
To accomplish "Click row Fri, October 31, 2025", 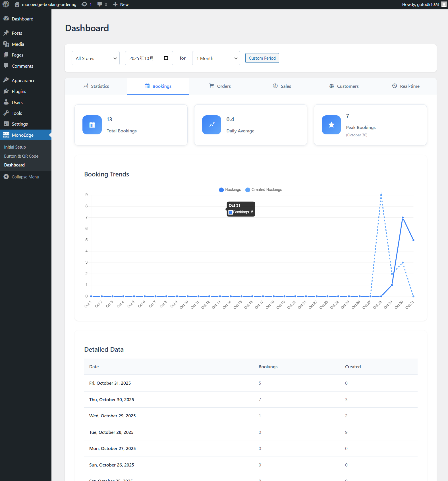I will coord(251,383).
